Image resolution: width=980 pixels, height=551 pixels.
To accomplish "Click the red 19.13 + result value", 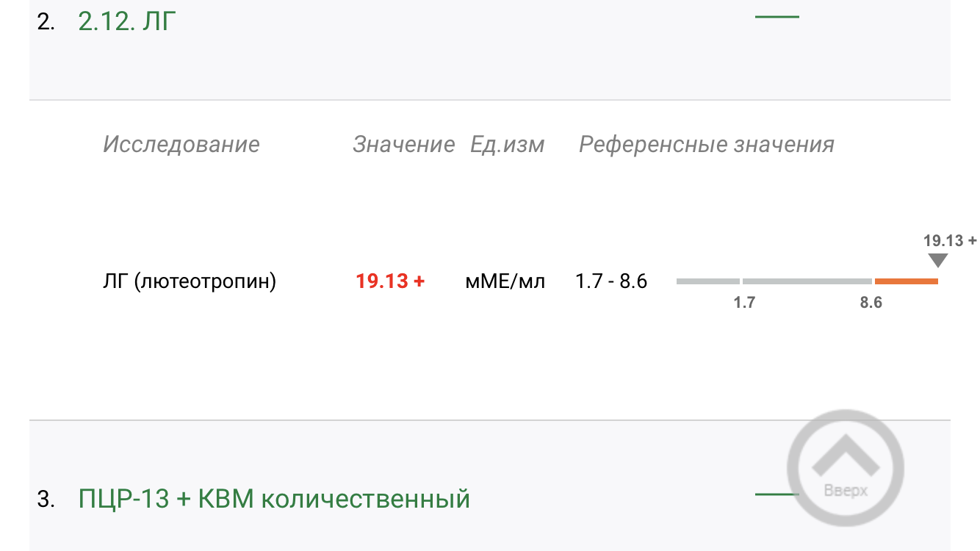I will 390,281.
